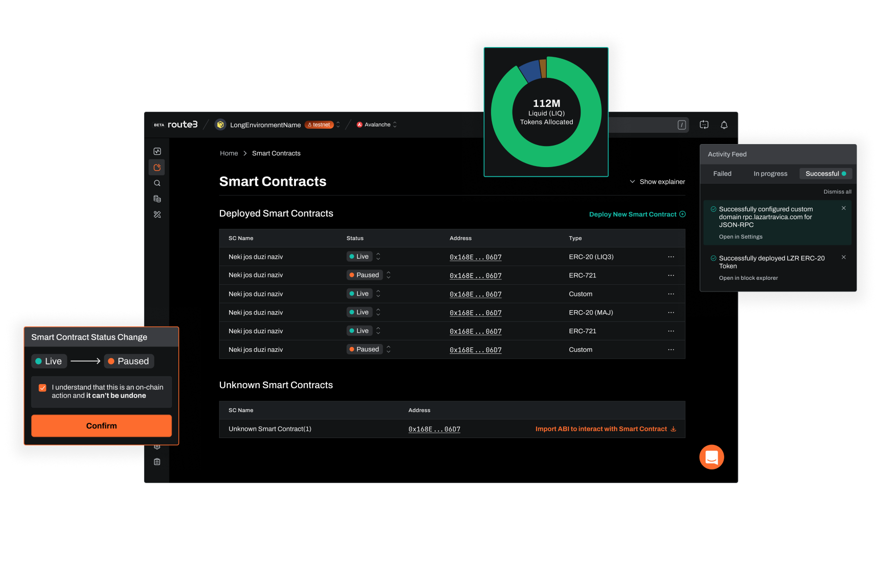882x588 pixels.
Task: Switch to the Failed activity tab
Action: pyautogui.click(x=722, y=173)
